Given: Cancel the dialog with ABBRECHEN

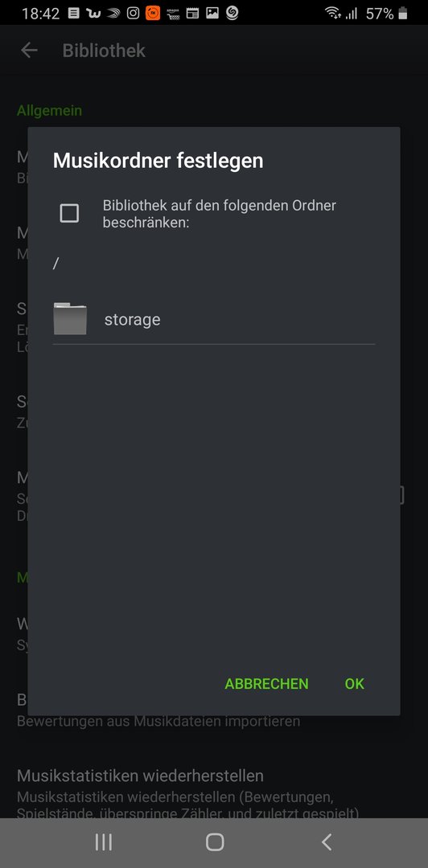Looking at the screenshot, I should (x=266, y=684).
